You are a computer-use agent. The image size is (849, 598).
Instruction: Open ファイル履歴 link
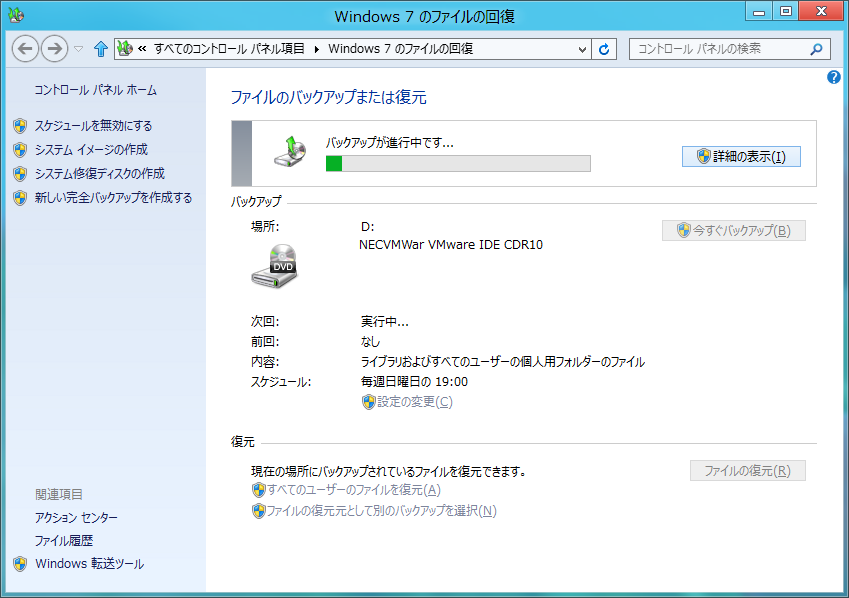point(64,541)
